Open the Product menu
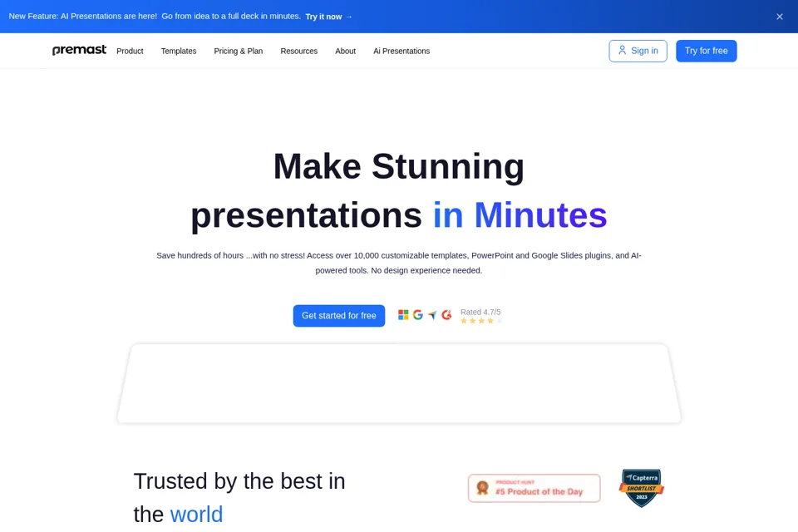The width and height of the screenshot is (798, 532). pos(130,51)
